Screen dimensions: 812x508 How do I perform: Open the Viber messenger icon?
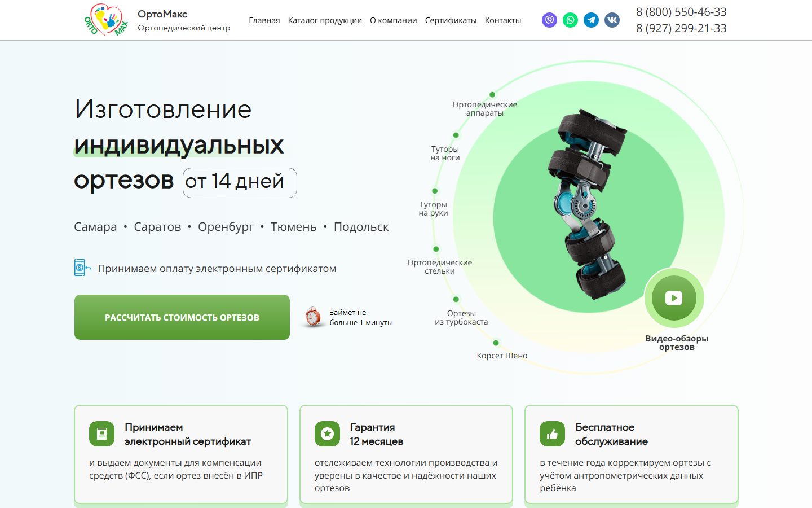tap(549, 20)
